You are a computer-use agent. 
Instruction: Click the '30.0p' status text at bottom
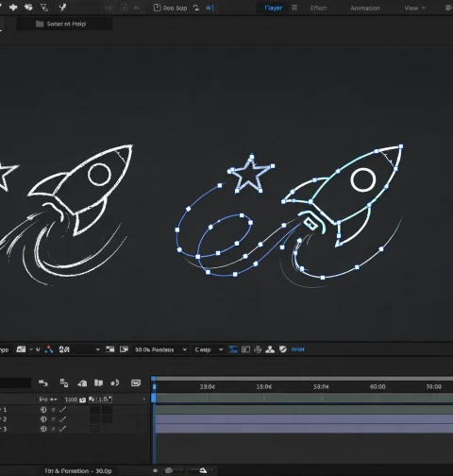[104, 471]
